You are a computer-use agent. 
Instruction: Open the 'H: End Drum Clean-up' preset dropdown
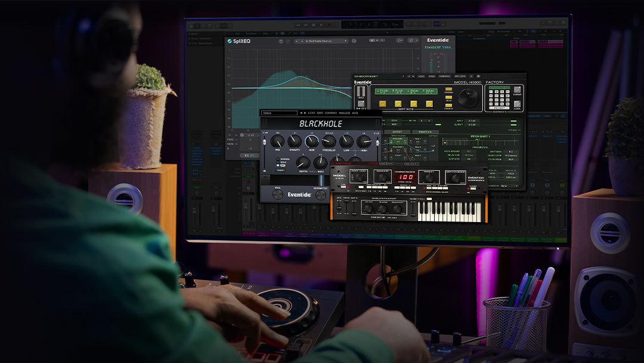tap(321, 42)
